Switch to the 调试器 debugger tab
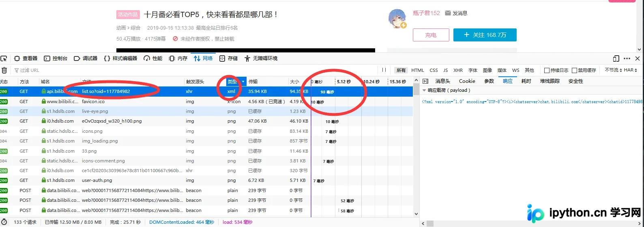 86,58
